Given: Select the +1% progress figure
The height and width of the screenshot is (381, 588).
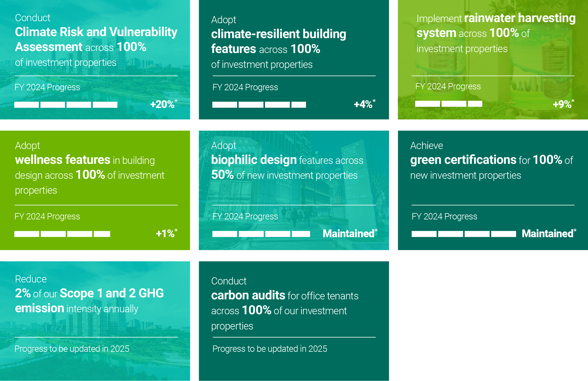Looking at the screenshot, I should point(167,233).
